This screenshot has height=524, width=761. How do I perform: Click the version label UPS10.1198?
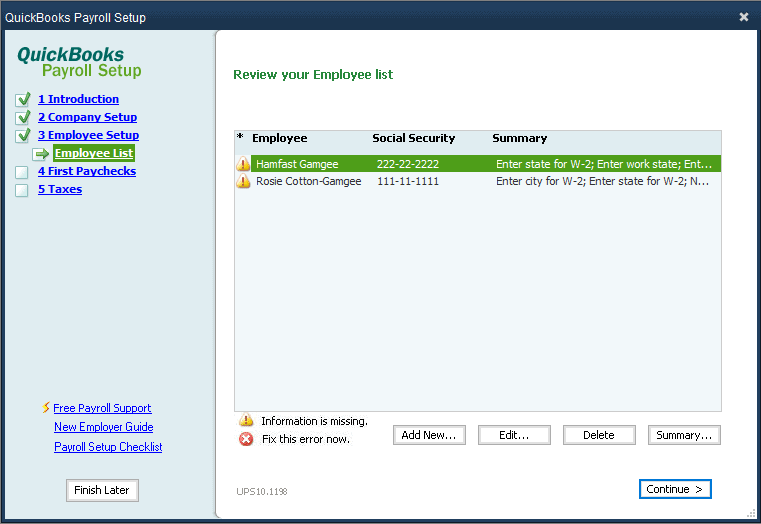tap(262, 491)
